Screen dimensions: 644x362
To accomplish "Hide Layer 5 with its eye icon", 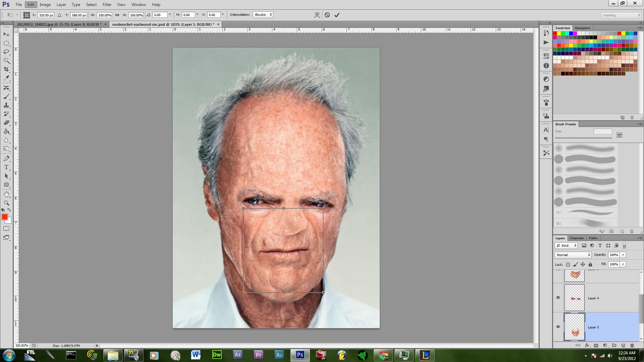I will point(558,327).
